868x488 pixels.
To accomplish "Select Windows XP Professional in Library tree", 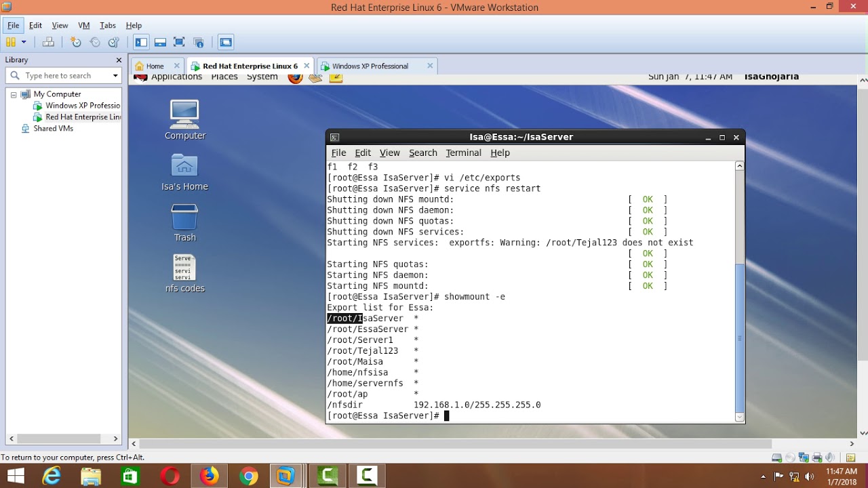I will (x=77, y=106).
